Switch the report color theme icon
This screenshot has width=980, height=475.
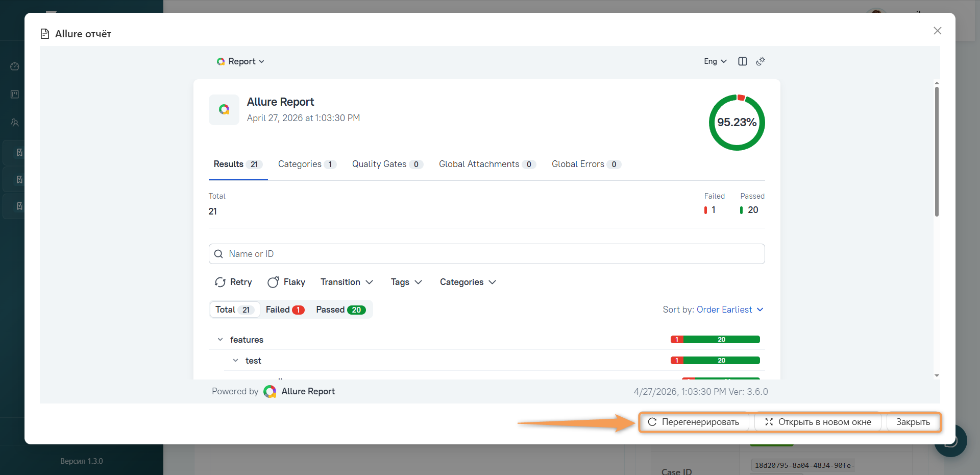click(x=761, y=61)
